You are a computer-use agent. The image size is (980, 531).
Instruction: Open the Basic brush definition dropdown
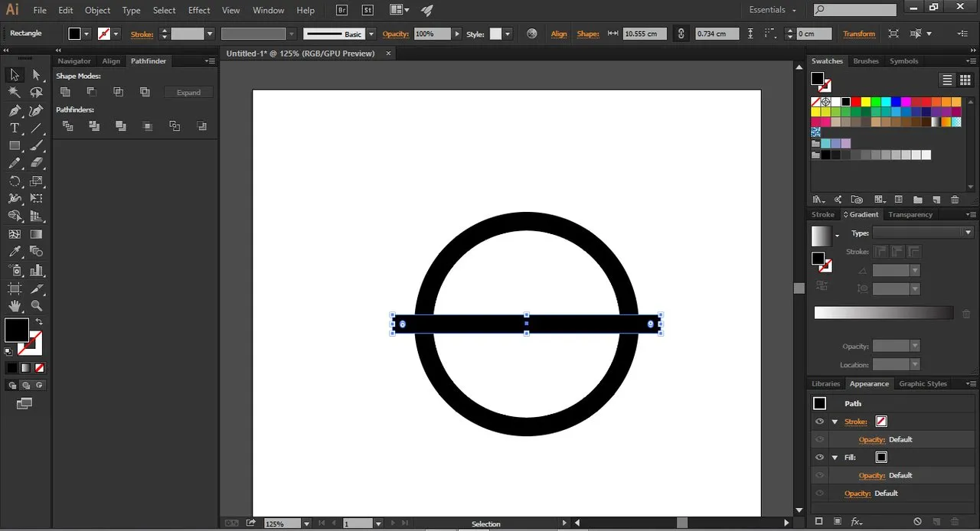[371, 34]
